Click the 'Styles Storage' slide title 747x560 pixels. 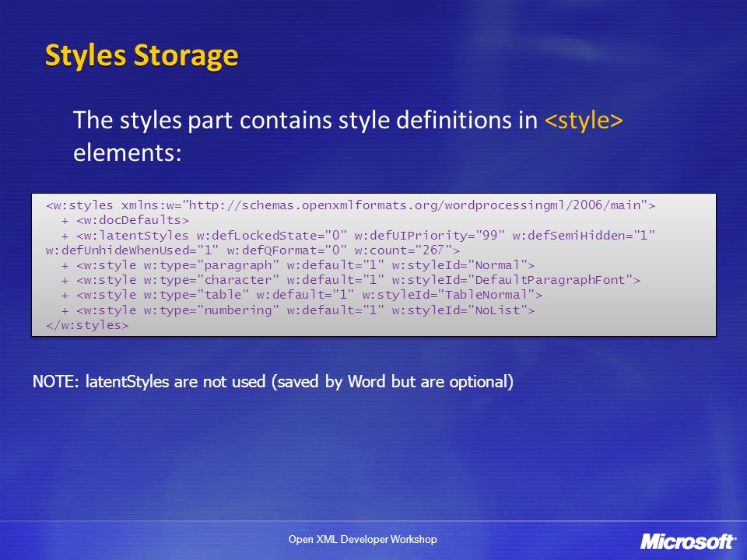pos(142,56)
